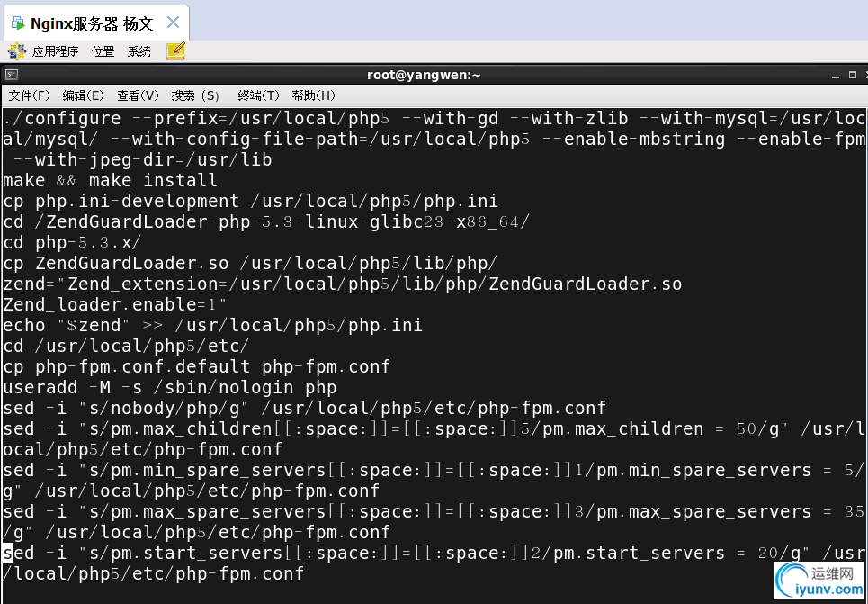Click the "cd /usr/local/php5/etc/" line

click(126, 346)
